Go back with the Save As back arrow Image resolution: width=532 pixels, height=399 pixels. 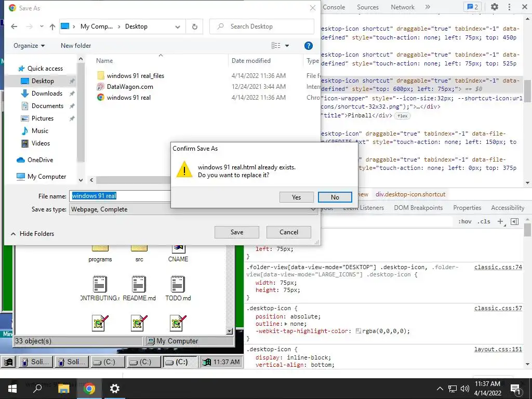pyautogui.click(x=14, y=26)
